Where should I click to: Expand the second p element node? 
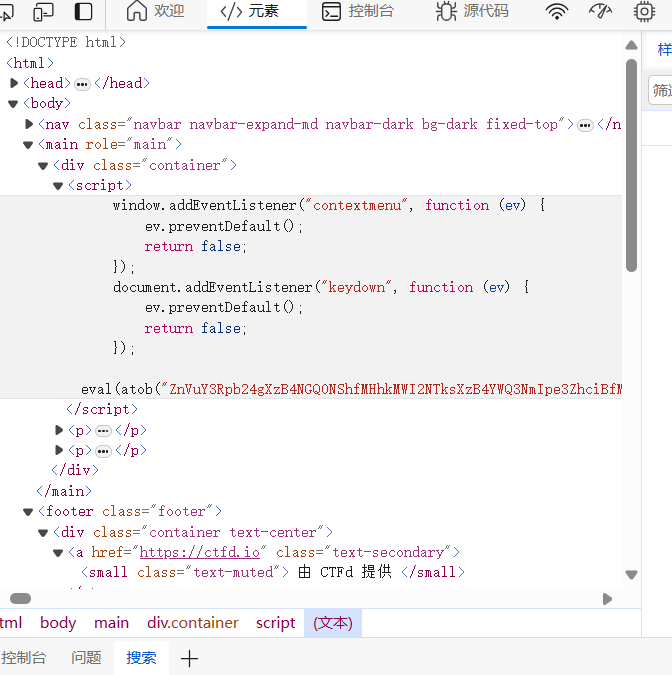59,450
